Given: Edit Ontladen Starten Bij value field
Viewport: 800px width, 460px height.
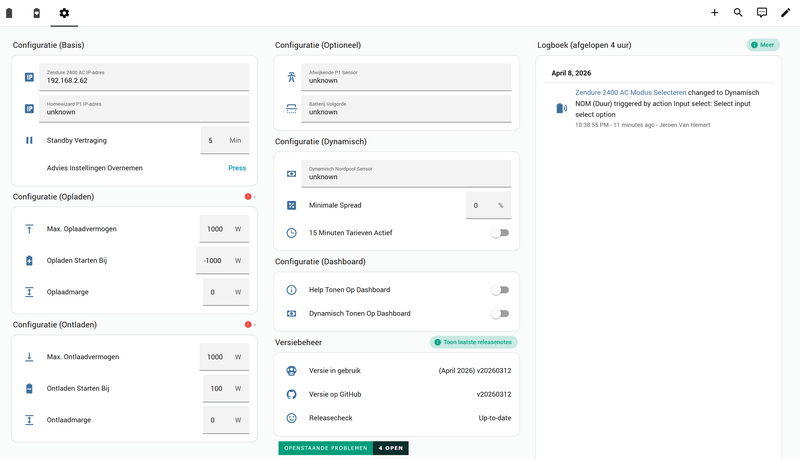Looking at the screenshot, I should click(x=226, y=389).
